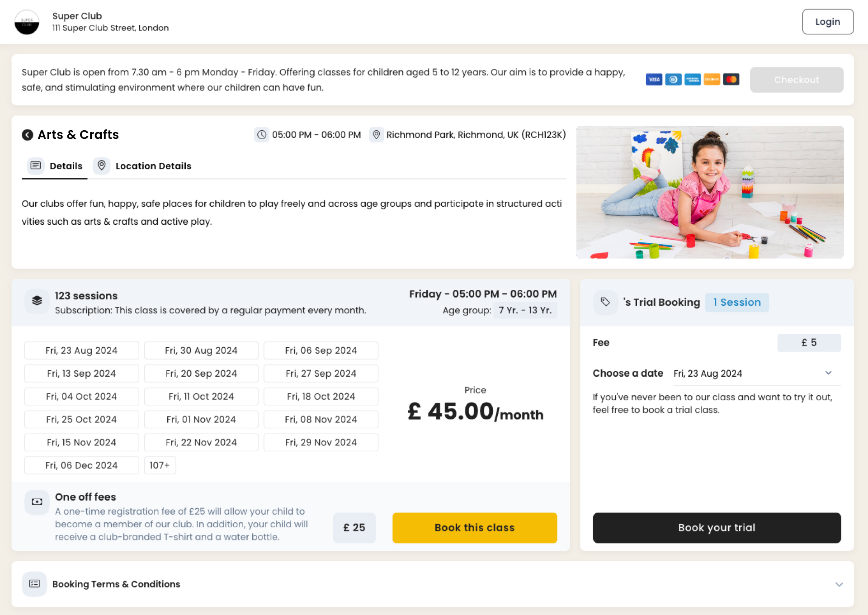The width and height of the screenshot is (868, 615).
Task: Click the sessions stack icon
Action: [x=37, y=301]
